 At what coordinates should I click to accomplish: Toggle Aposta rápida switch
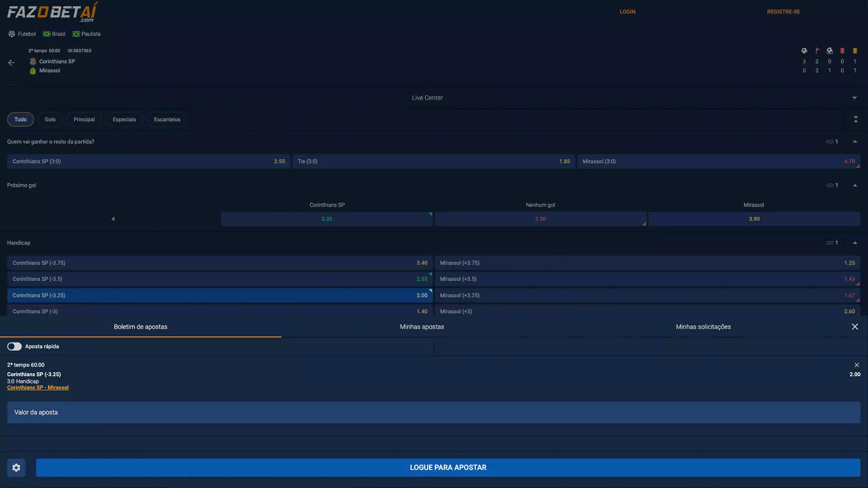pyautogui.click(x=14, y=347)
